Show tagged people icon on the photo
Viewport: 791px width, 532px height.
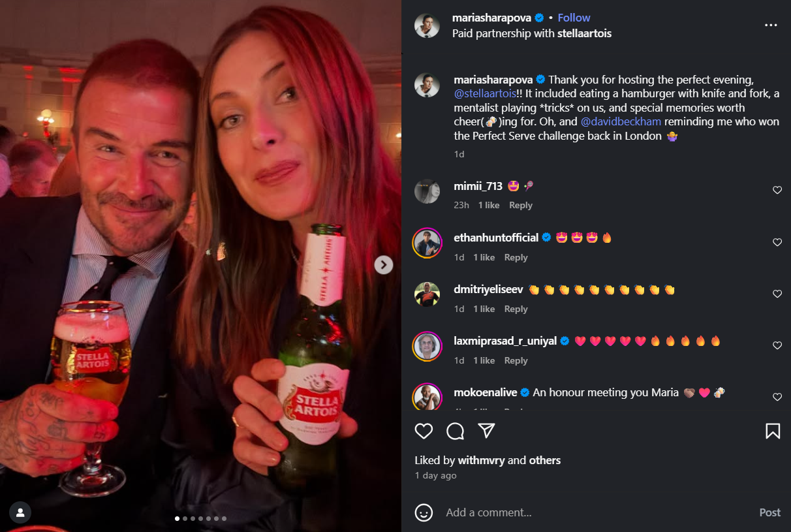pyautogui.click(x=20, y=512)
